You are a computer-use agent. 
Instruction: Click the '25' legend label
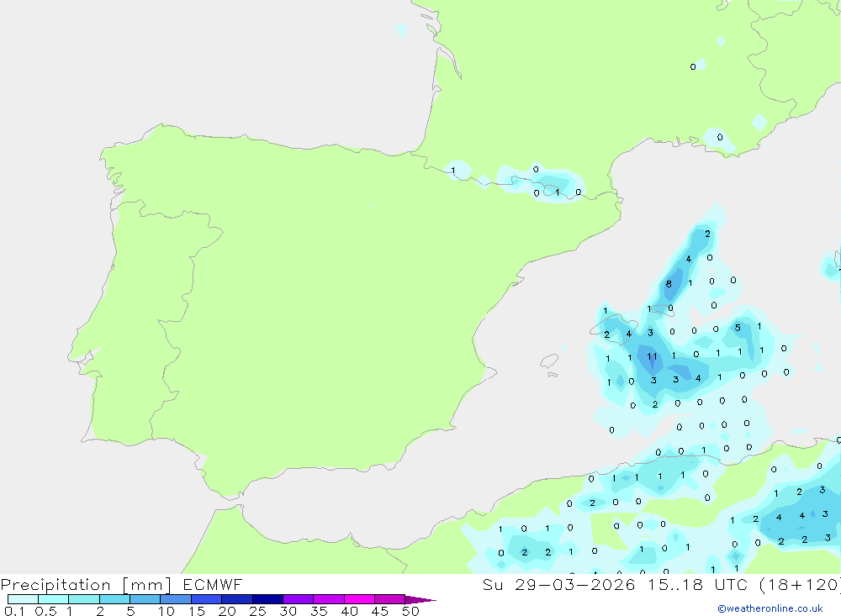257,611
